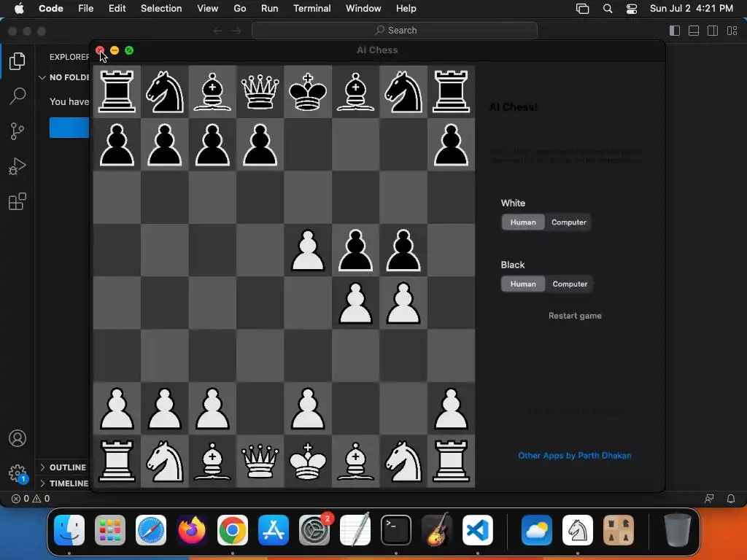Click the notifications bell in VS Code status bar
Viewport: 747px width, 560px height.
(730, 499)
